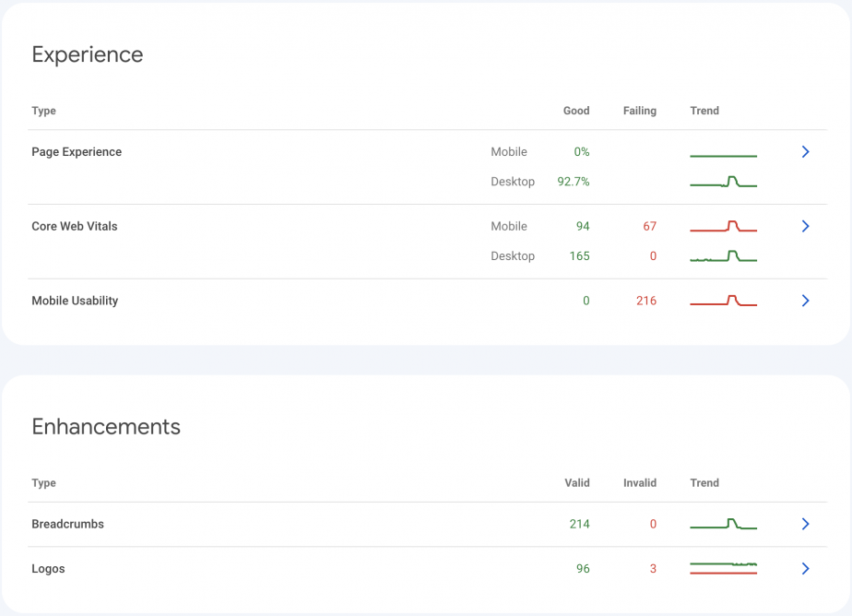Viewport: 852px width, 616px height.
Task: Open the Page Experience row
Action: point(427,167)
